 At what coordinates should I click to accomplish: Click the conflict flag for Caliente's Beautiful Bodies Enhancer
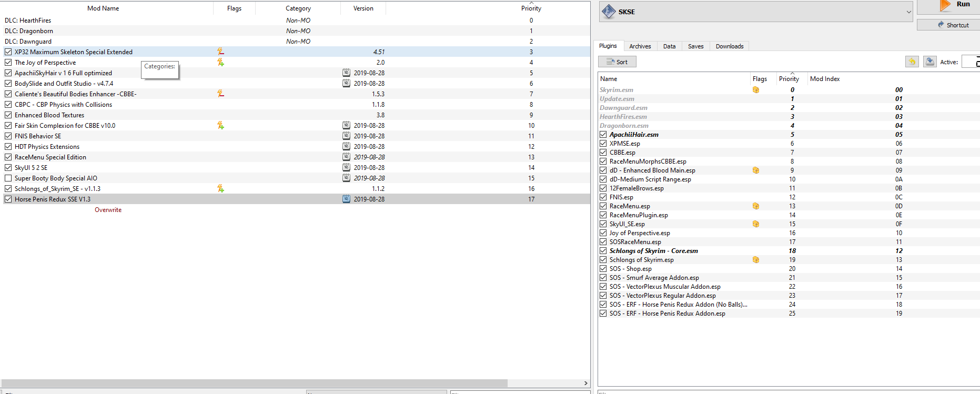pyautogui.click(x=220, y=94)
